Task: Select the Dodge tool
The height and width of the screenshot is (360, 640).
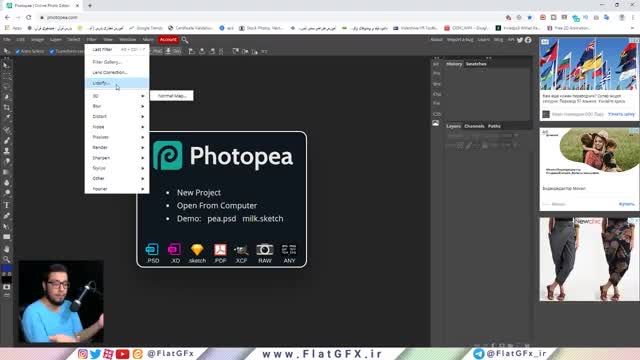Action: click(x=7, y=193)
